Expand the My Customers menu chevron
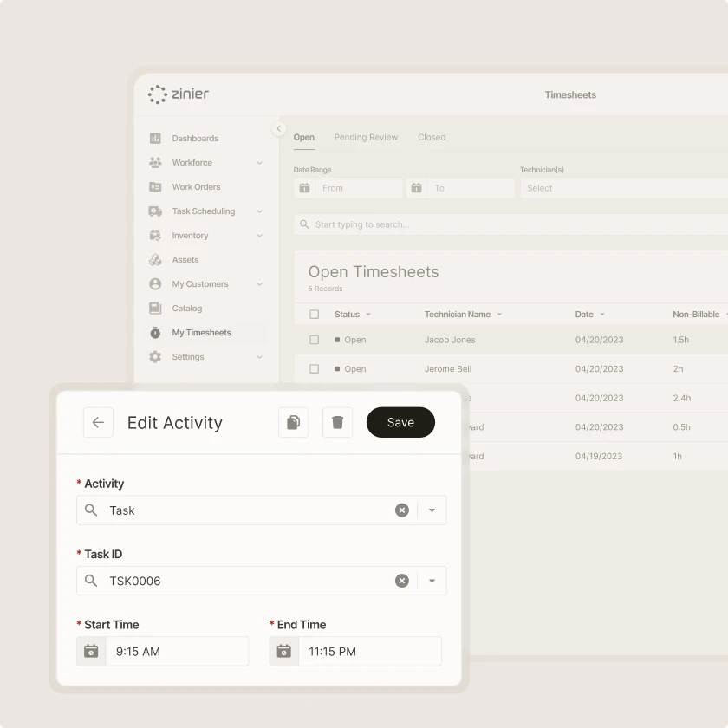Screen dimensions: 728x728 [x=259, y=284]
